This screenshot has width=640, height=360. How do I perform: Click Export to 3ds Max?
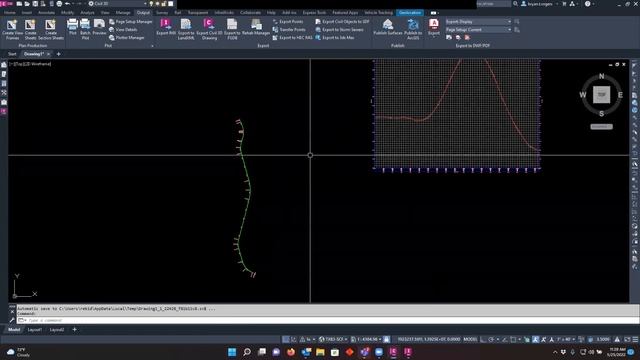pos(335,38)
